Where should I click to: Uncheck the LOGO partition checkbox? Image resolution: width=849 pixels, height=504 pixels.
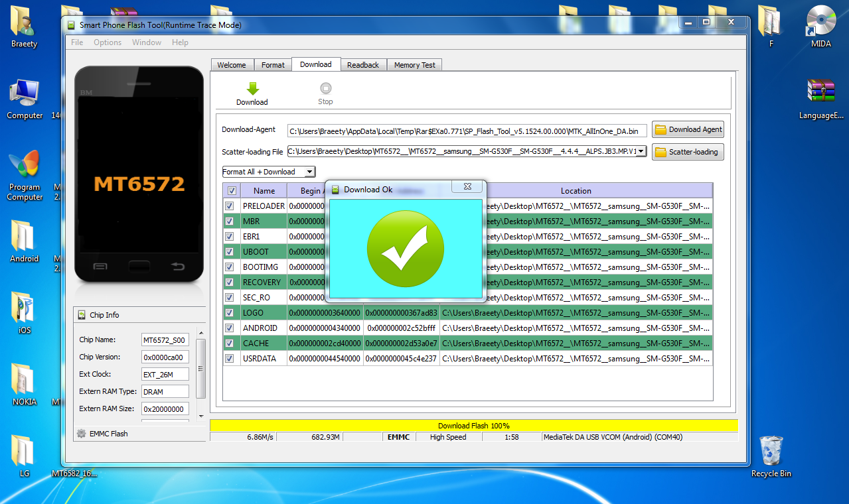pos(230,313)
